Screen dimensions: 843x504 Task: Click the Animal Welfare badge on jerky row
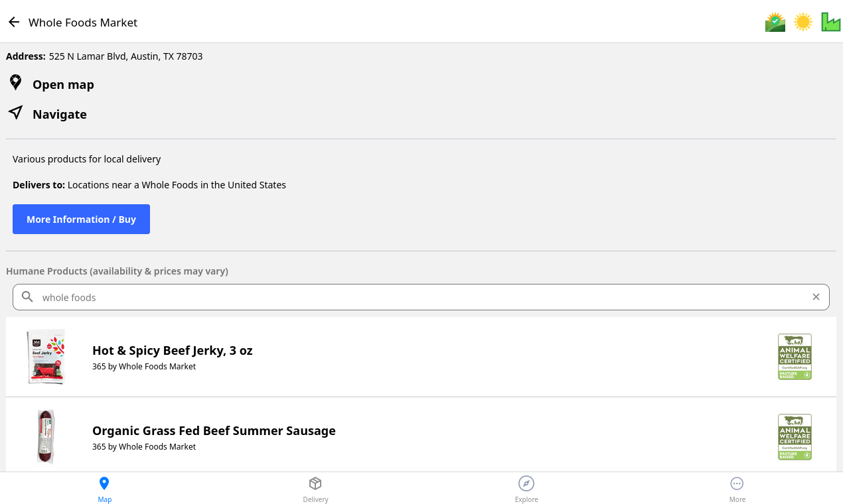795,357
